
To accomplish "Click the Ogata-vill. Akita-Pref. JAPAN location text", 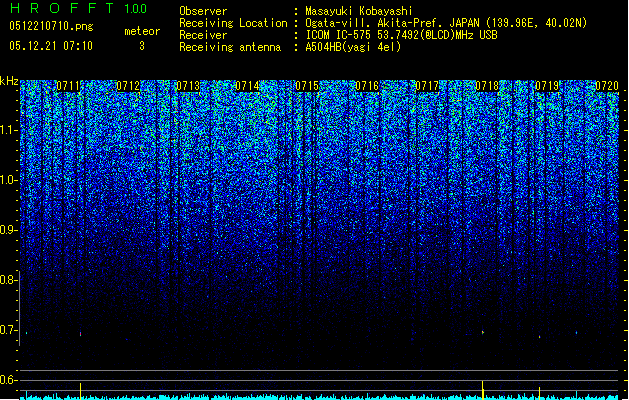I will pyautogui.click(x=446, y=23).
